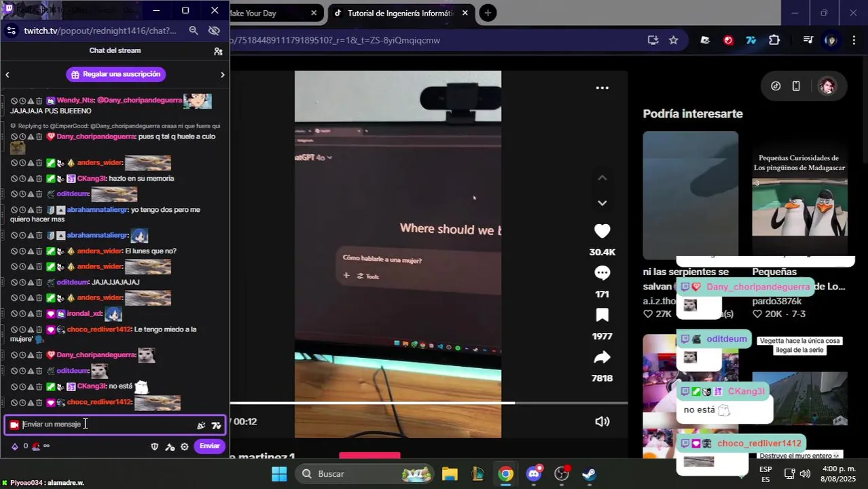Open abrahamnataliergr username on 'yo tengo dos' message
Image resolution: width=868 pixels, height=489 pixels.
tap(98, 210)
